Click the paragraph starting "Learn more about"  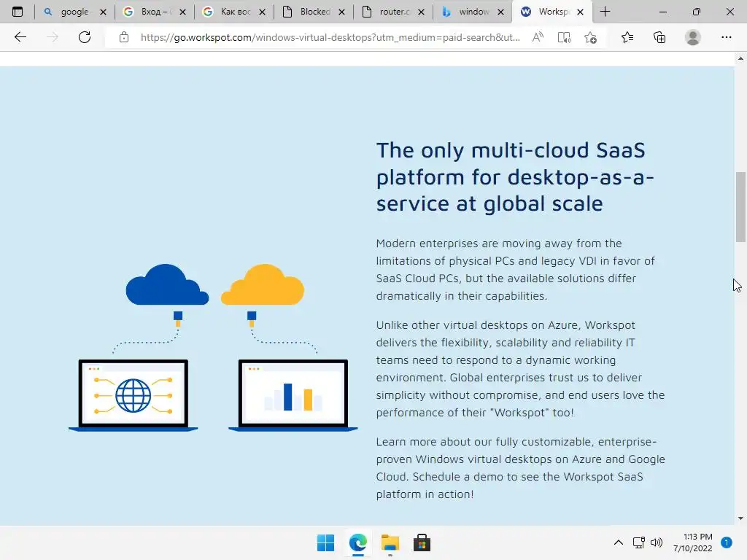point(520,468)
